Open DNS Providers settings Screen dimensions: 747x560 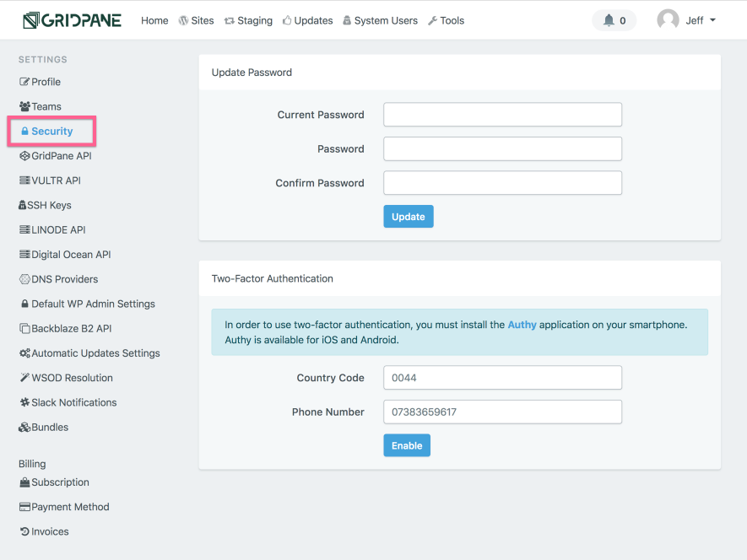click(58, 279)
